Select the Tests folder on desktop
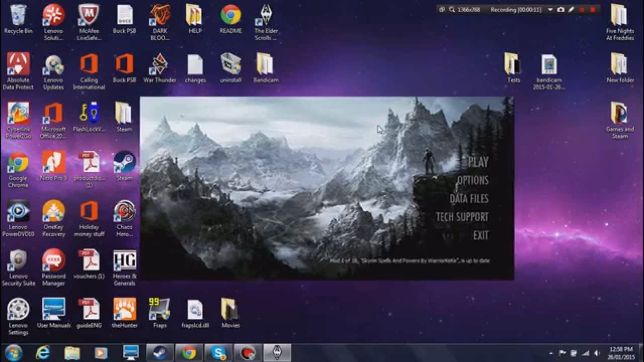The width and height of the screenshot is (644, 362). 514,68
